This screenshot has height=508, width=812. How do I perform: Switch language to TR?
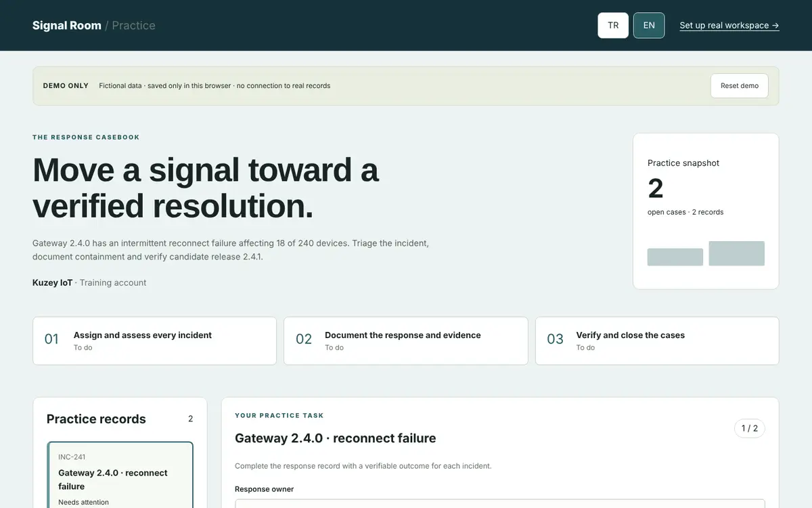pos(613,25)
